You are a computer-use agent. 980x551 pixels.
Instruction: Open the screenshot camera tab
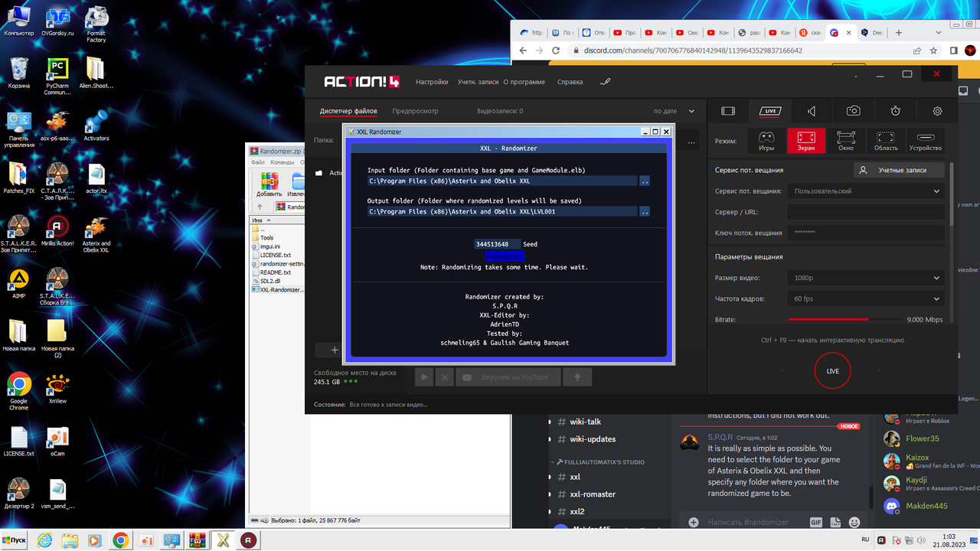[x=853, y=111]
